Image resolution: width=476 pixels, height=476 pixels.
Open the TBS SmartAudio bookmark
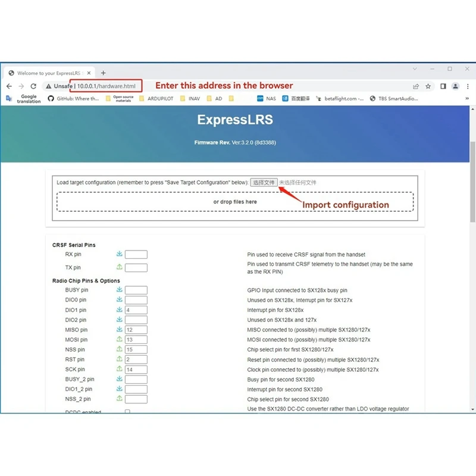(394, 99)
